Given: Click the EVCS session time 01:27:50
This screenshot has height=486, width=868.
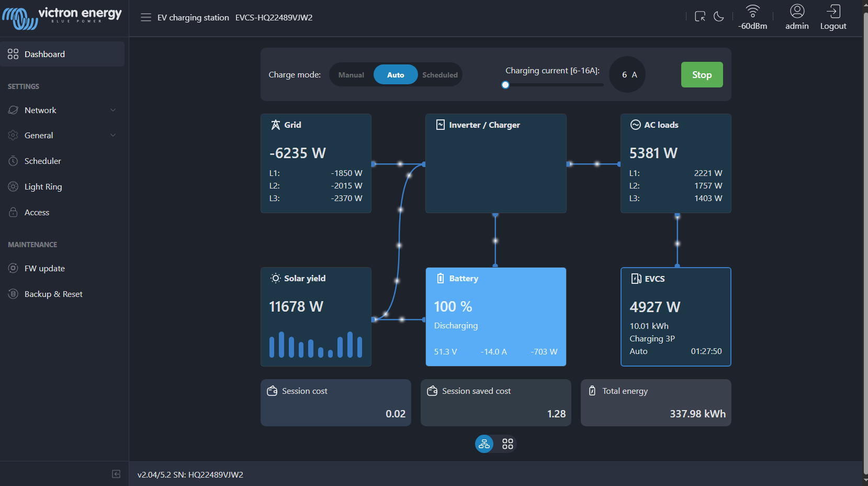Looking at the screenshot, I should coord(706,351).
